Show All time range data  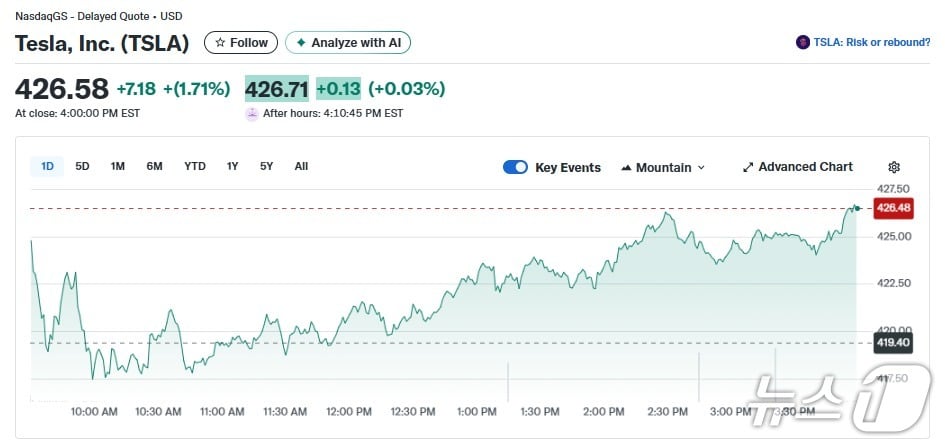click(301, 166)
